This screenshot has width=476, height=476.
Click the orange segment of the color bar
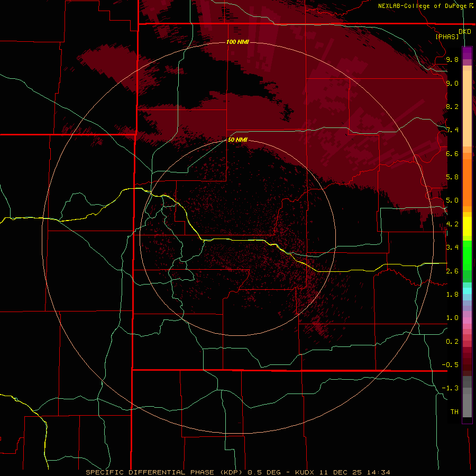(x=467, y=182)
